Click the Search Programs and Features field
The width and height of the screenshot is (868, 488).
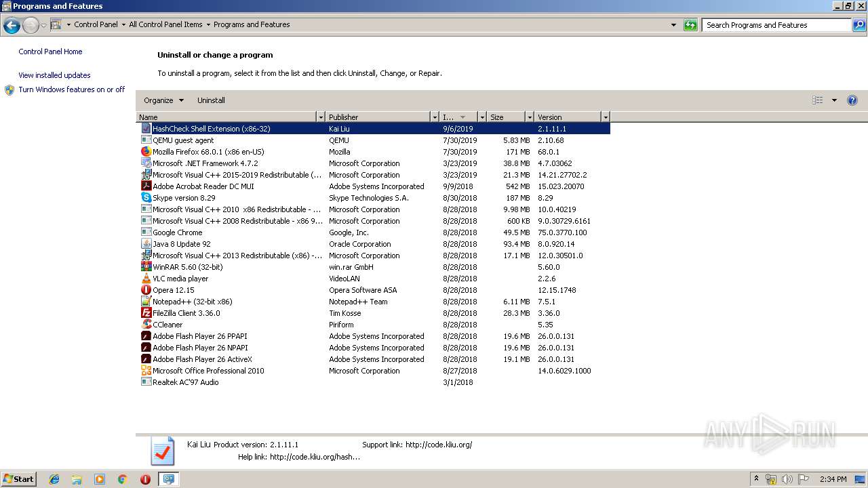pyautogui.click(x=777, y=25)
